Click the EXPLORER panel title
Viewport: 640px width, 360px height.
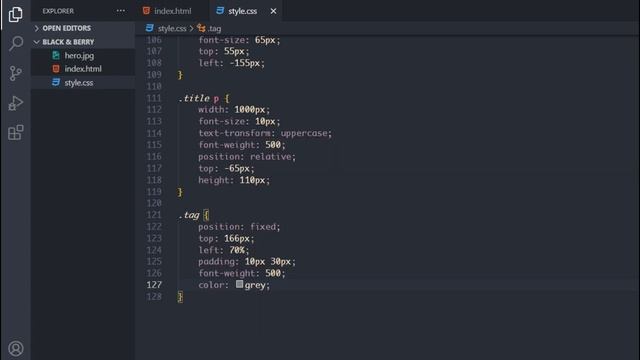point(58,11)
